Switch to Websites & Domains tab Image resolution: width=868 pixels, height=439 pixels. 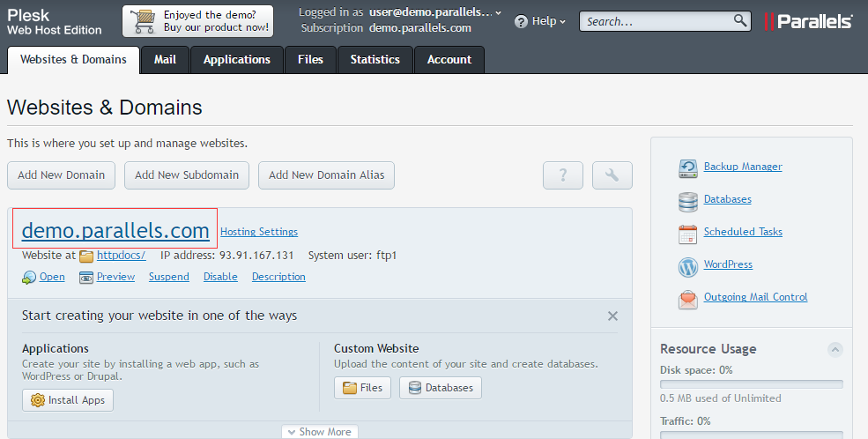(x=73, y=60)
